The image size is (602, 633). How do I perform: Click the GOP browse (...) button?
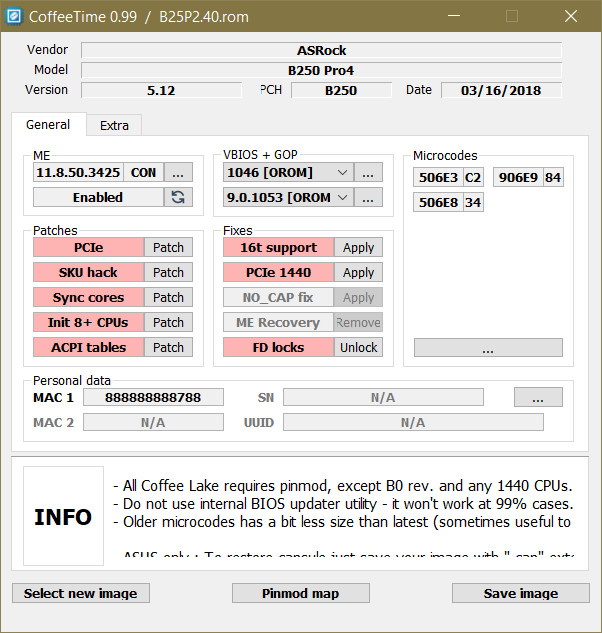(x=368, y=197)
